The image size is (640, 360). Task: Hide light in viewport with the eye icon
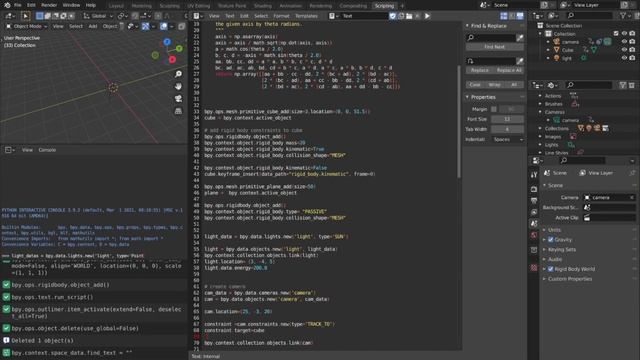coord(624,58)
